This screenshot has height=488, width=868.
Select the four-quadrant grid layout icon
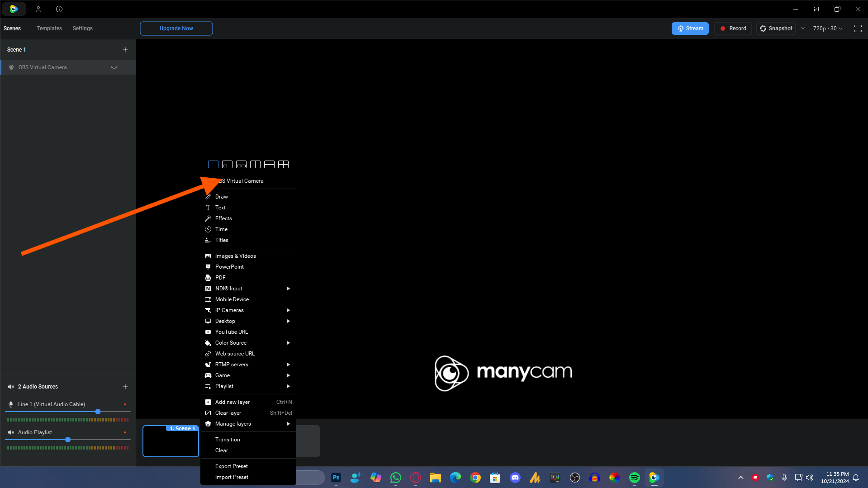pyautogui.click(x=283, y=165)
